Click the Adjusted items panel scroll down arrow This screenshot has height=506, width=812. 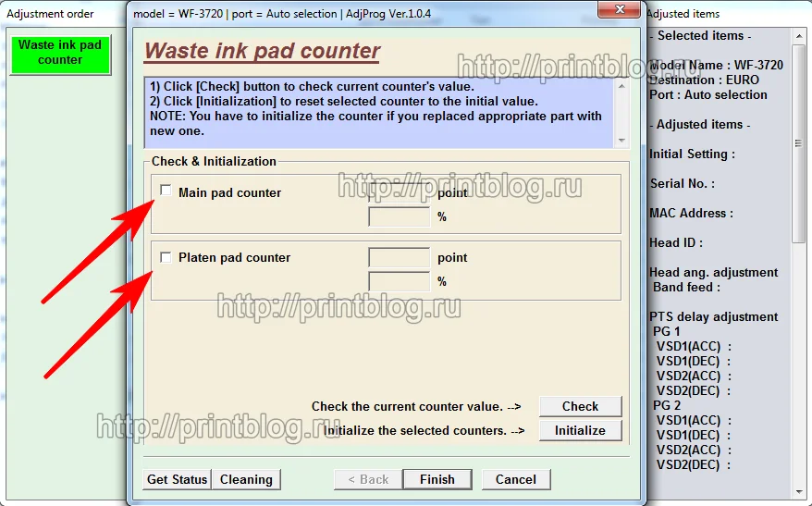tap(798, 491)
